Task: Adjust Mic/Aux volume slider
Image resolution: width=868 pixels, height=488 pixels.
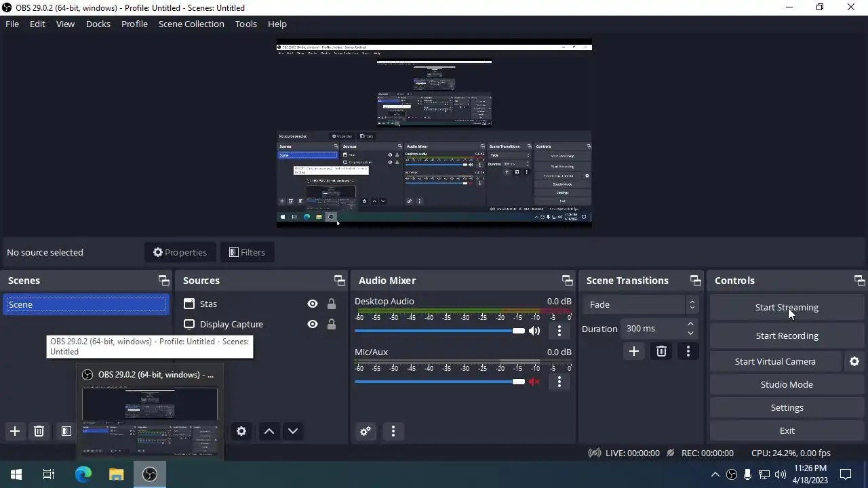Action: pyautogui.click(x=439, y=382)
